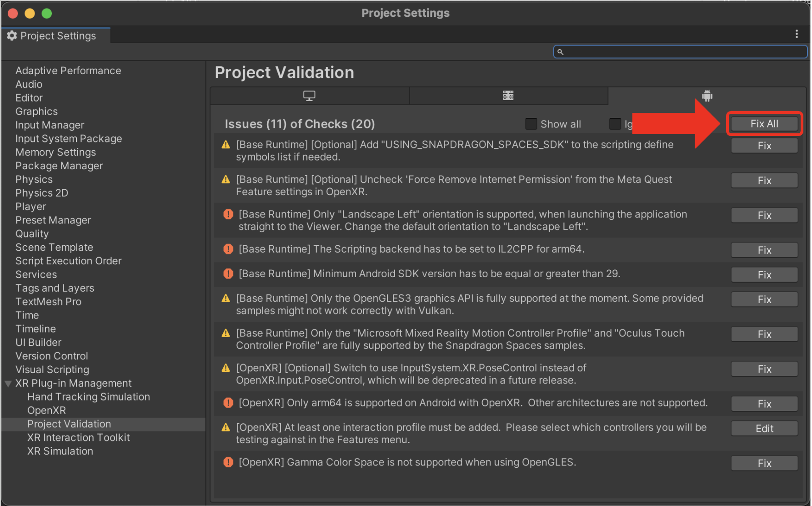Open Hand Tracking Simulation settings

pyautogui.click(x=89, y=397)
